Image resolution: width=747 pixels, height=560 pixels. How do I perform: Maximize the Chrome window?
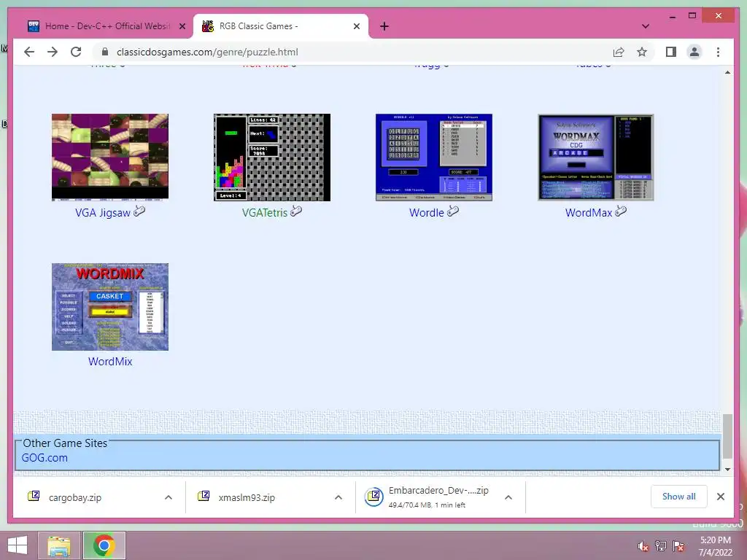692,16
